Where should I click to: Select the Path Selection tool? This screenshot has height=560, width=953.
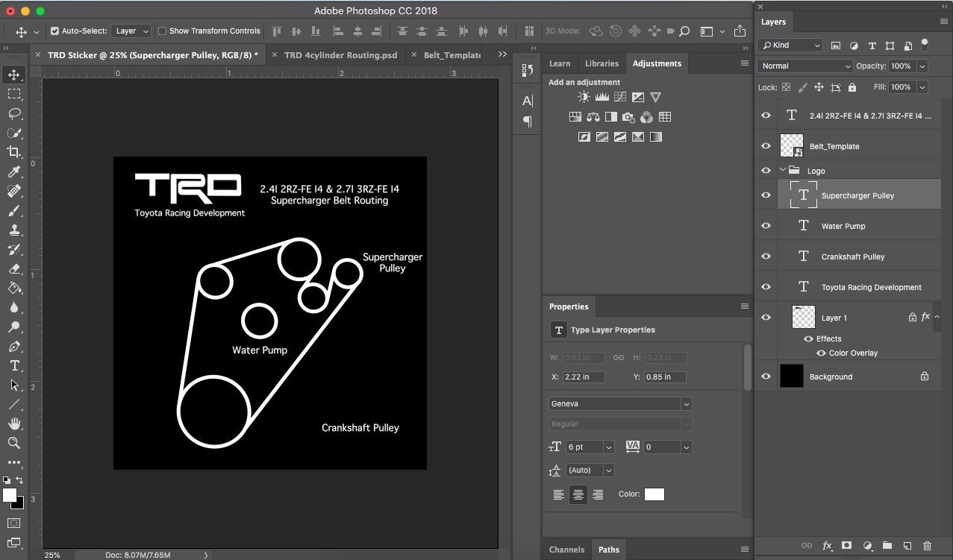pyautogui.click(x=13, y=385)
